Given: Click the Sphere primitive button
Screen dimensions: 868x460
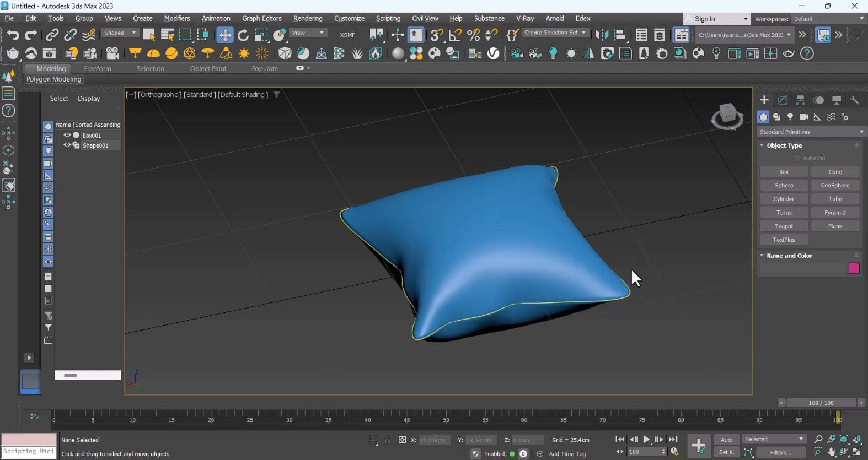Looking at the screenshot, I should coord(784,186).
